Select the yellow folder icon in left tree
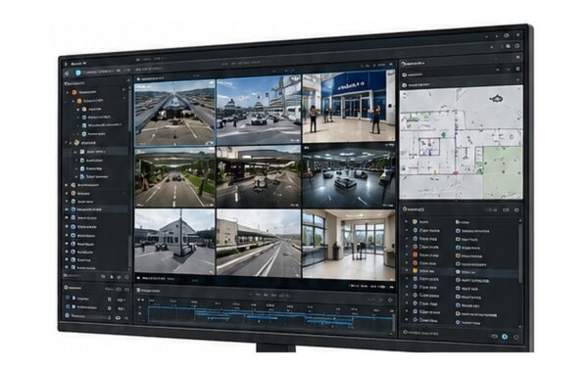This screenshot has width=588, height=372. (x=76, y=142)
